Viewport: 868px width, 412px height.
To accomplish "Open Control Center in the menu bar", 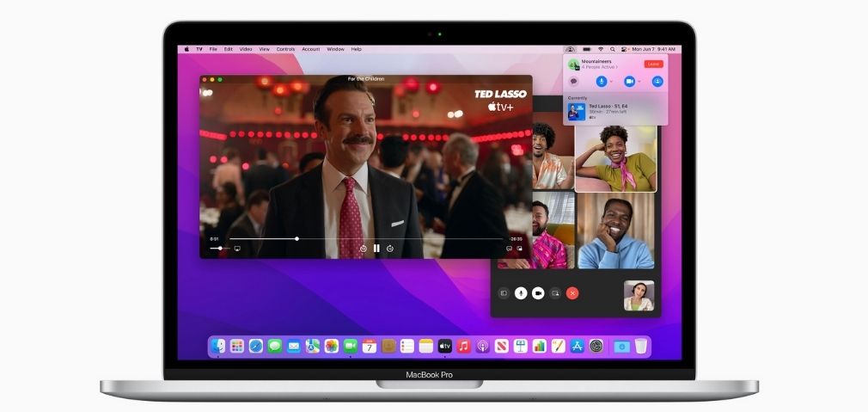I will click(x=625, y=49).
